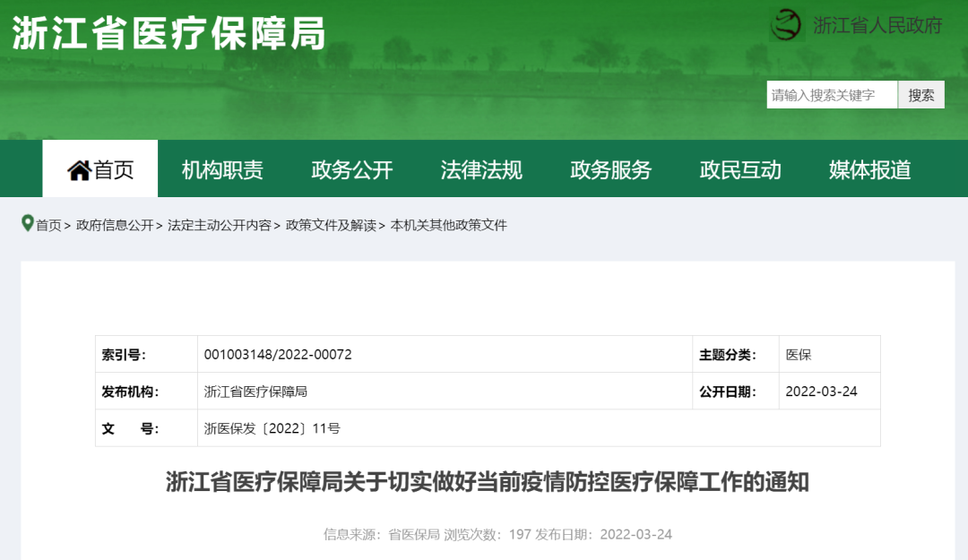Go to 法定主动公开内容 breadcrumb link
Image resolution: width=968 pixels, height=560 pixels.
point(220,226)
